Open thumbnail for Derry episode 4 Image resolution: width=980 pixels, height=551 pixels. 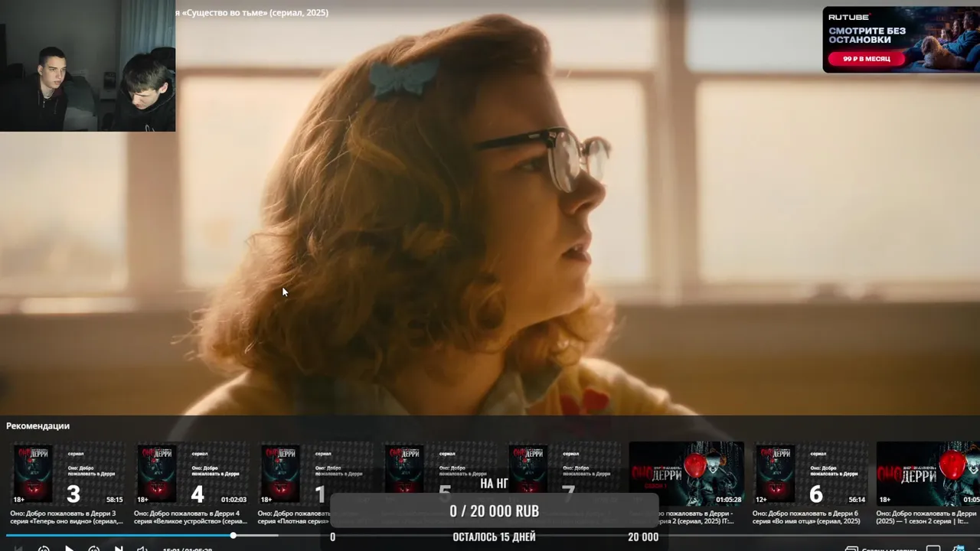[192, 473]
